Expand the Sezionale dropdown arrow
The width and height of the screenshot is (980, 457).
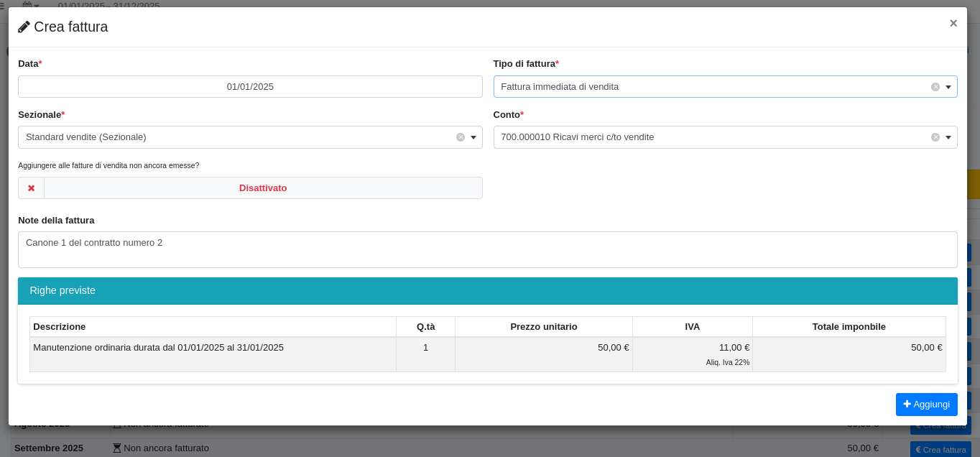(473, 137)
